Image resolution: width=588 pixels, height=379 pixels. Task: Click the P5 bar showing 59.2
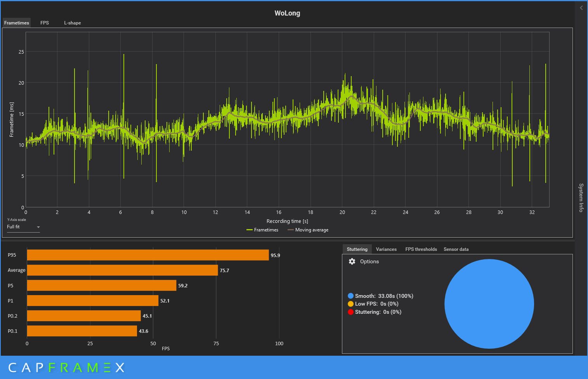[x=102, y=285]
